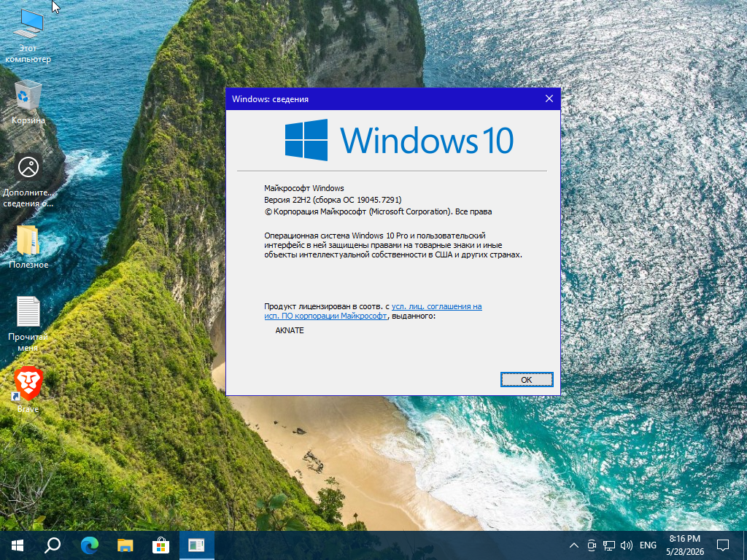The width and height of the screenshot is (747, 560).
Task: Open taskbar search magnifier
Action: 53,545
